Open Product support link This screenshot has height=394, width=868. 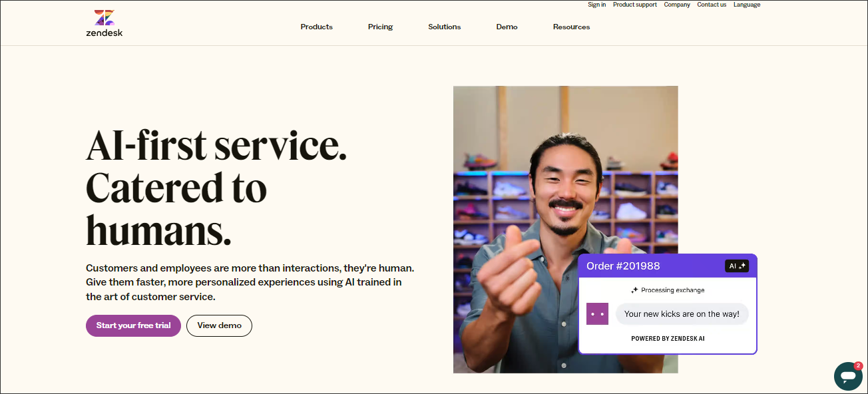634,5
